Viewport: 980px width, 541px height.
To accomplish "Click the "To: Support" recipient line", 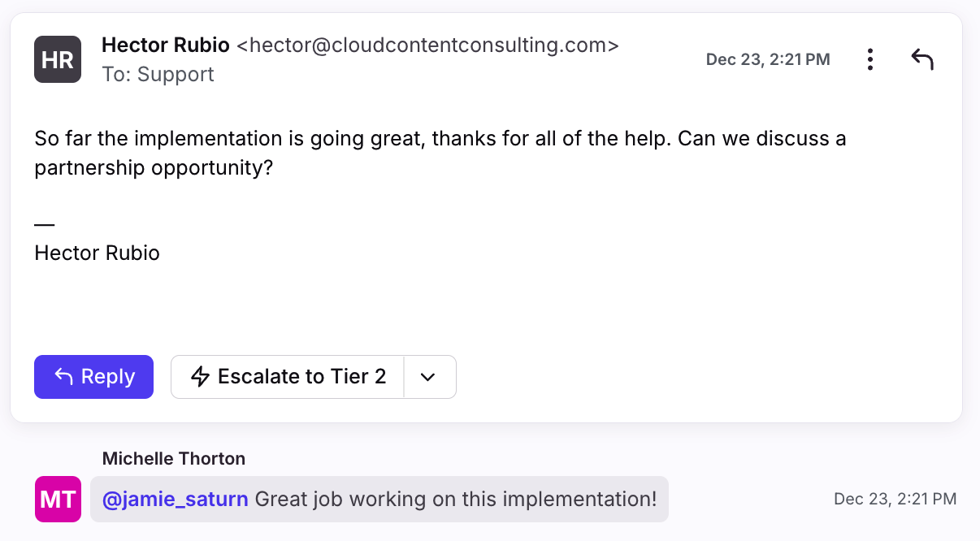I will pyautogui.click(x=158, y=75).
